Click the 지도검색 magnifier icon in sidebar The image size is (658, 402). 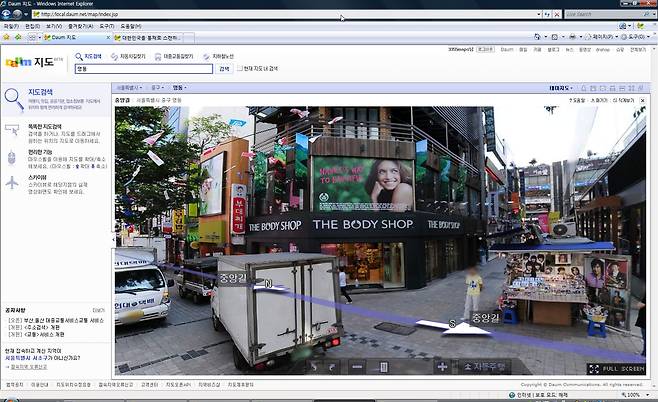(x=12, y=98)
